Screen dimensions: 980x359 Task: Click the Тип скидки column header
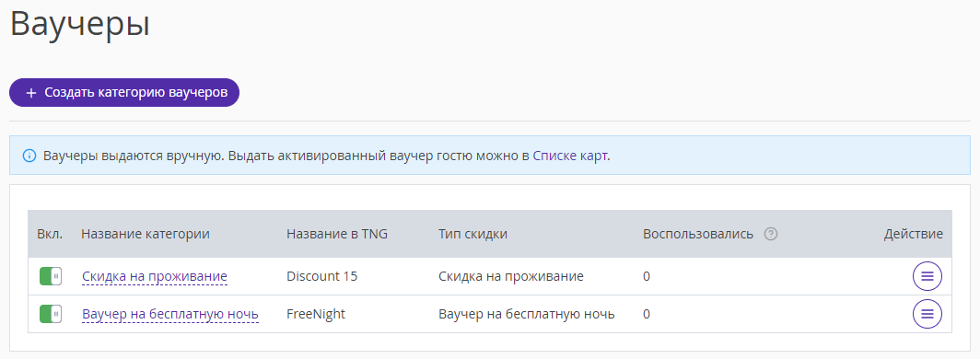pyautogui.click(x=472, y=234)
